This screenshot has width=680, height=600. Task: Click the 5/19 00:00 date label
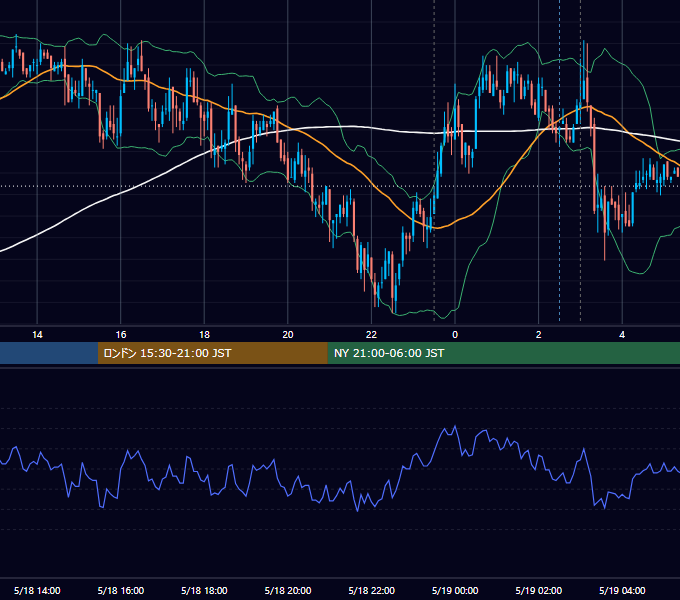tap(455, 590)
